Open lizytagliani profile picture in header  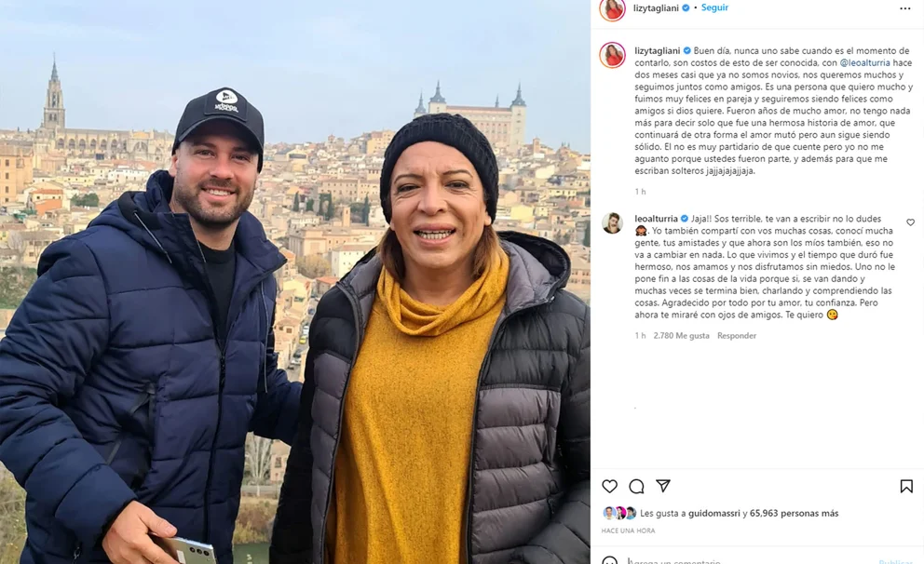(612, 8)
